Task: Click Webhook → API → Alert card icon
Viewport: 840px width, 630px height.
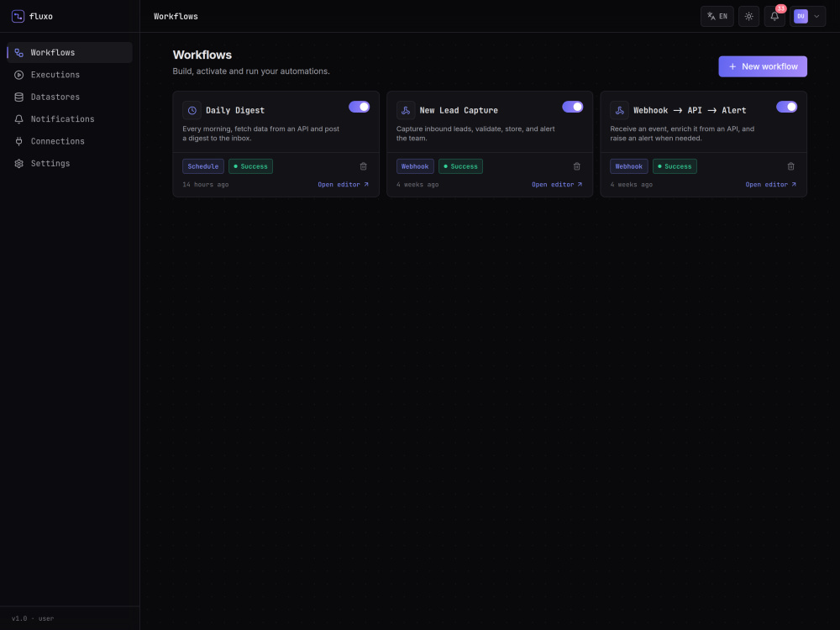Action: (619, 110)
